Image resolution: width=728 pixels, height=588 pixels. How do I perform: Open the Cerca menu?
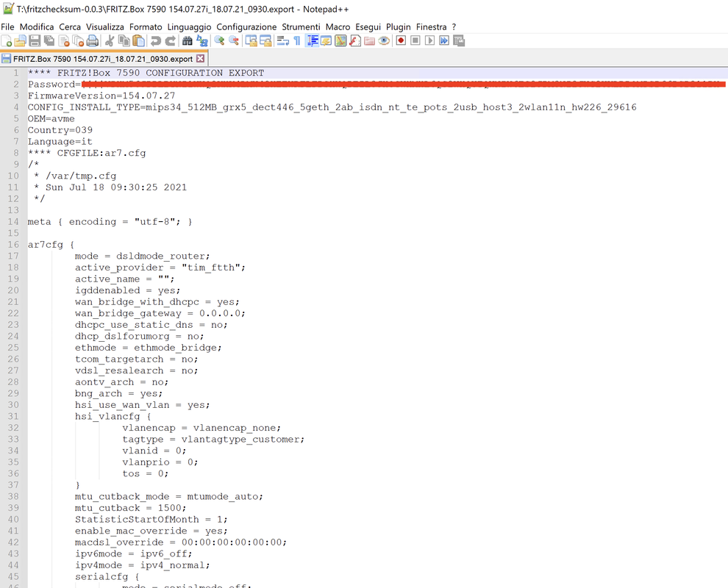click(70, 27)
